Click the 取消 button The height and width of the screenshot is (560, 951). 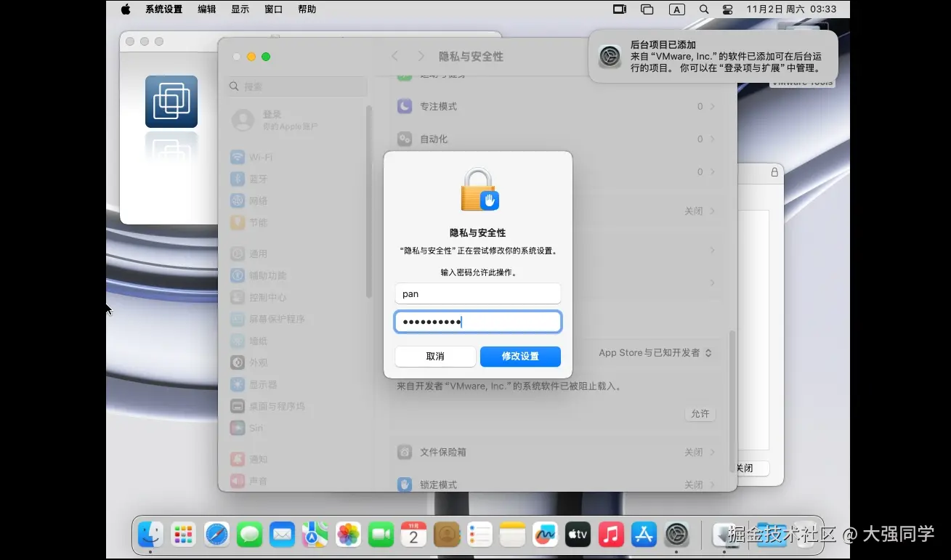(x=435, y=357)
